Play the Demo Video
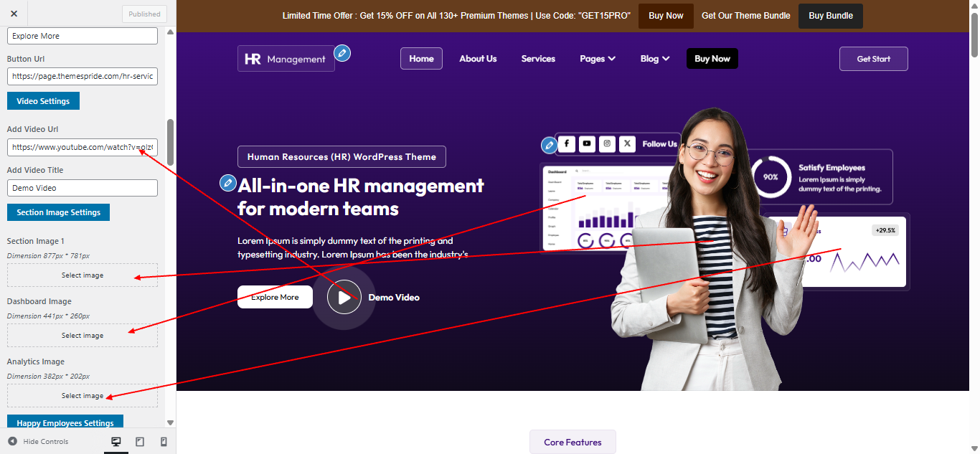 (x=344, y=297)
